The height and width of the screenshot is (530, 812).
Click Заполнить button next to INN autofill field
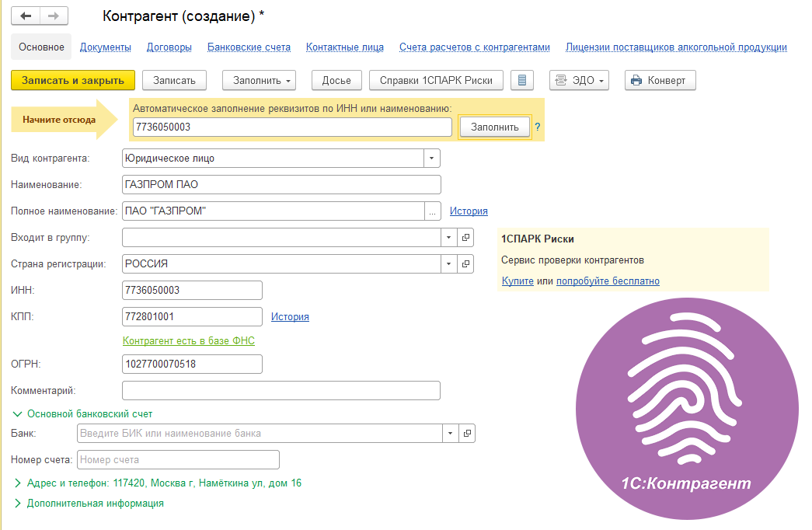(x=494, y=127)
